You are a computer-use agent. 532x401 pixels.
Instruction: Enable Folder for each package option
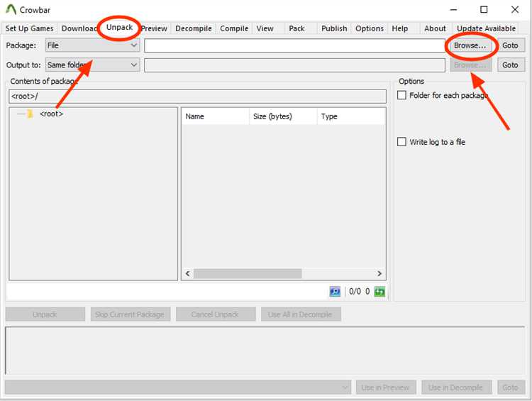point(401,95)
